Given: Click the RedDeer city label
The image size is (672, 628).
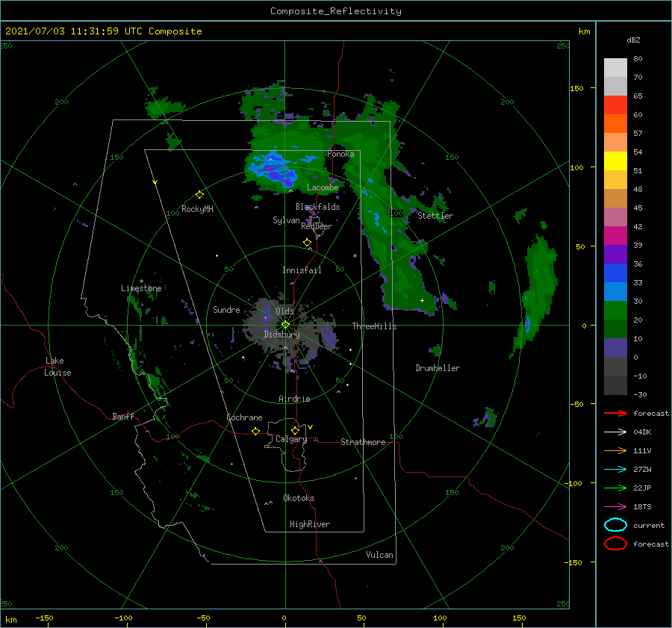Looking at the screenshot, I should click(x=317, y=226).
